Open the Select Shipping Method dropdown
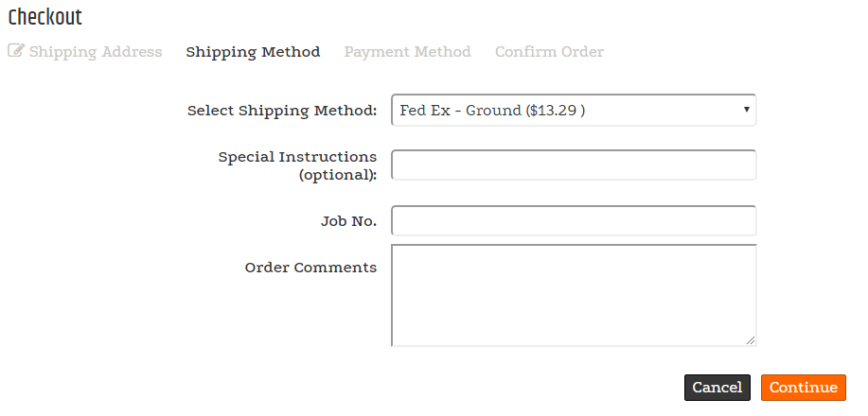The height and width of the screenshot is (416, 868). coord(573,110)
